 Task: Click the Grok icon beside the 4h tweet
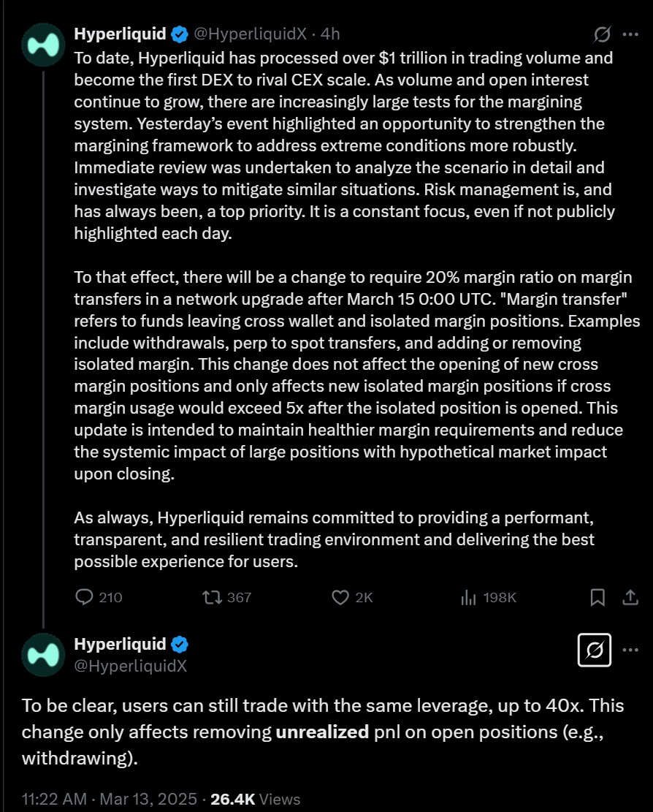[603, 34]
